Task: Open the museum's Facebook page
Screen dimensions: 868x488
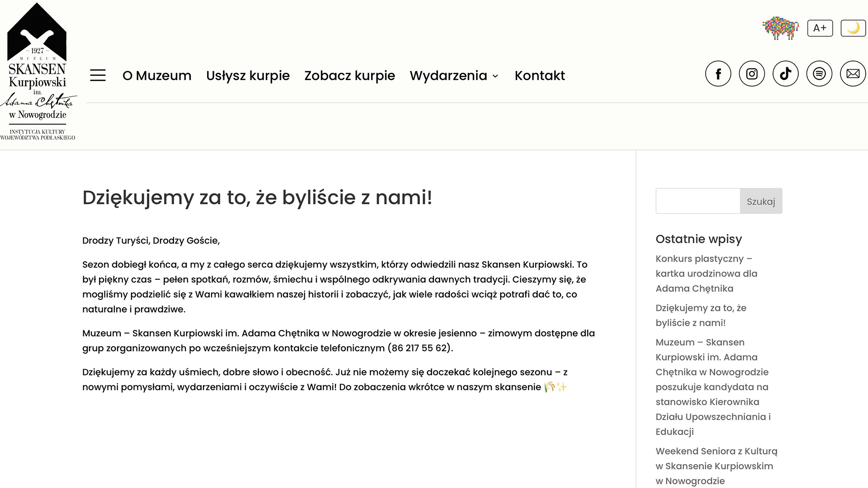Action: click(718, 74)
